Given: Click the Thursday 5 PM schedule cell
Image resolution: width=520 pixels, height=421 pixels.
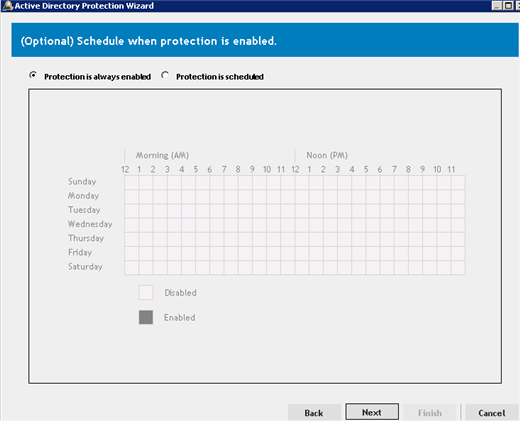Looking at the screenshot, I should pyautogui.click(x=373, y=239).
